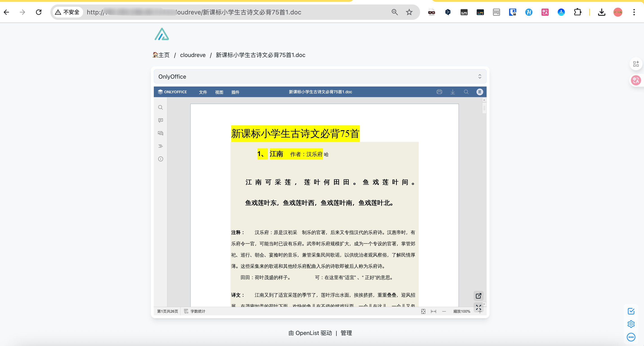
Task: Open document search in the left sidebar
Action: [x=160, y=107]
